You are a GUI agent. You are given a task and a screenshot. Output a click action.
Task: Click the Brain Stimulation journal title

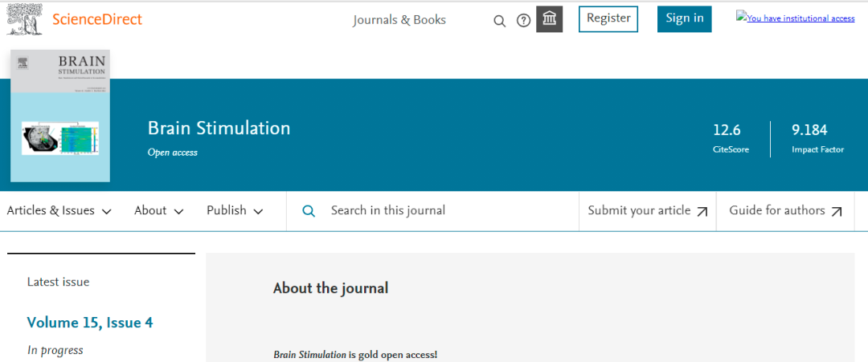219,128
